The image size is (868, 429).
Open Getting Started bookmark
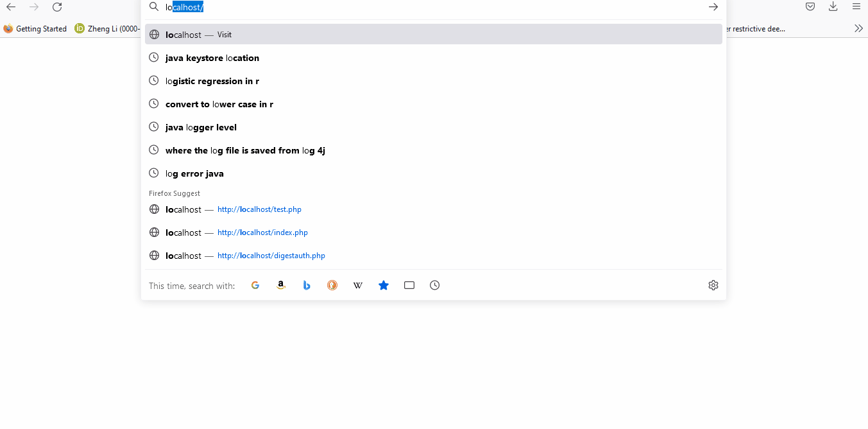35,29
